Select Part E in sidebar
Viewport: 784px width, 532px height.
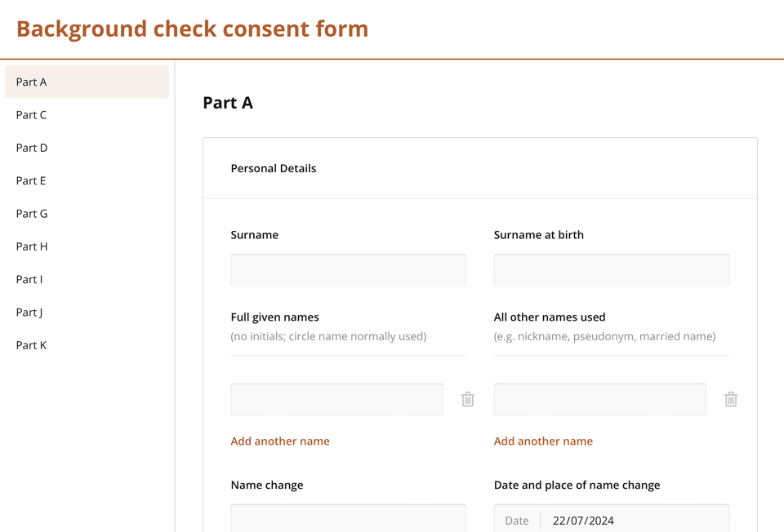87,180
